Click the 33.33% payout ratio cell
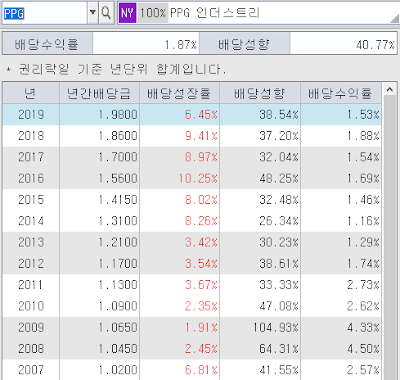Viewport: 400px width, 380px height. [260, 285]
